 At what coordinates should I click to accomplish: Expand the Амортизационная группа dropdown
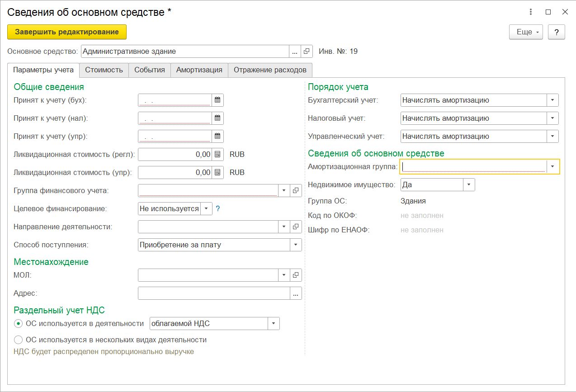(552, 167)
